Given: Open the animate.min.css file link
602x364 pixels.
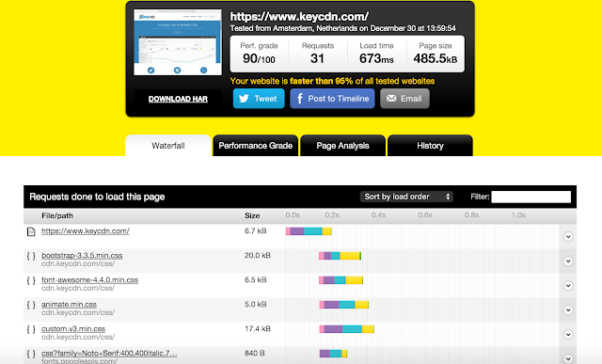Looking at the screenshot, I should pos(69,304).
